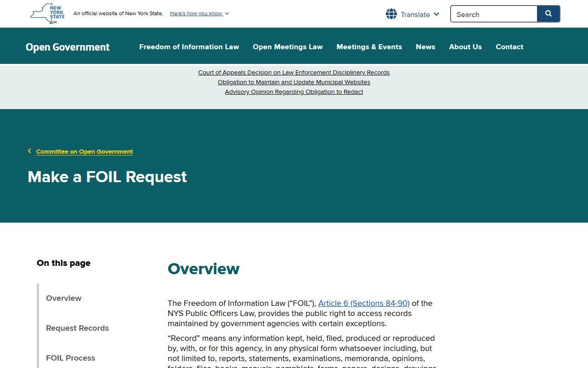Jump to FOIL Process section
588x368 pixels.
point(70,358)
